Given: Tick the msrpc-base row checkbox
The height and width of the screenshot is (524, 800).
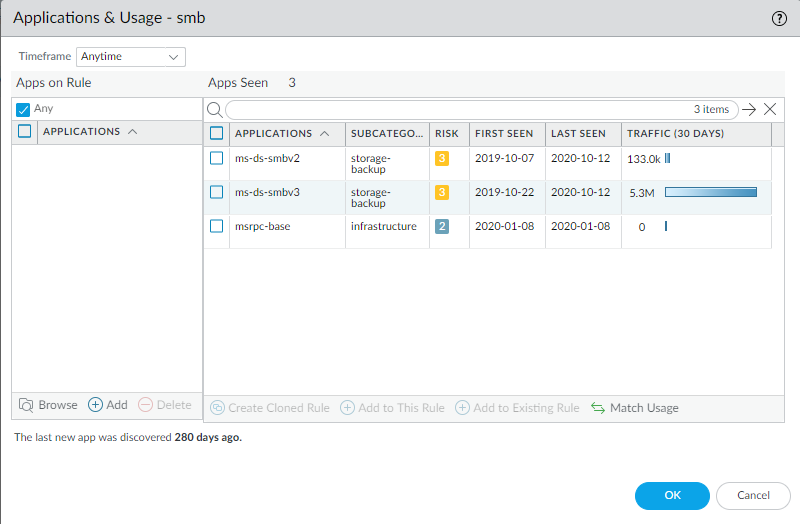Looking at the screenshot, I should click(217, 226).
